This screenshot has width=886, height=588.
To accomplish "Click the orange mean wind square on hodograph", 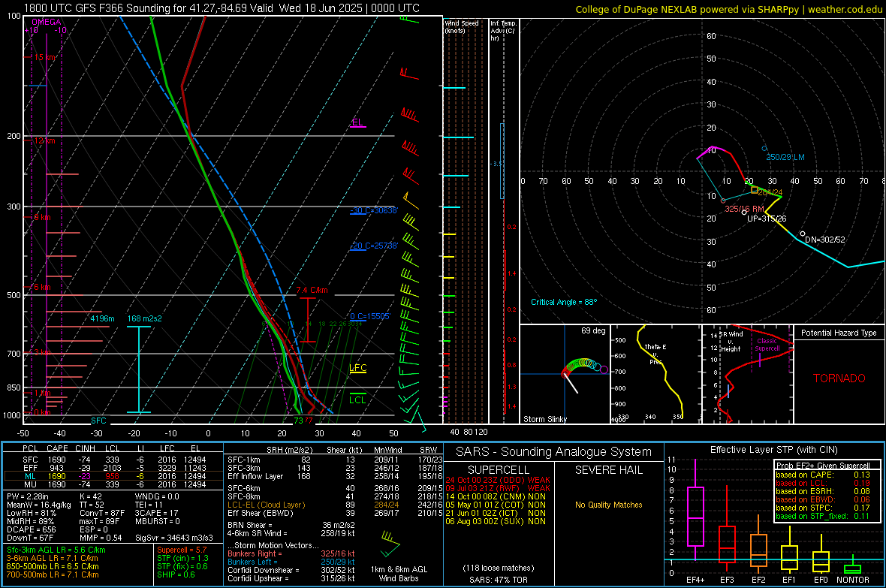I will tap(755, 191).
